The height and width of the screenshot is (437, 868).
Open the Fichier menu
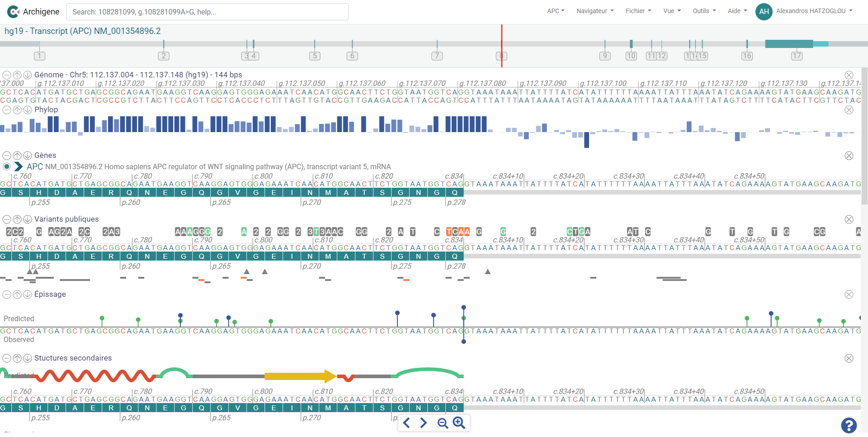pos(638,11)
